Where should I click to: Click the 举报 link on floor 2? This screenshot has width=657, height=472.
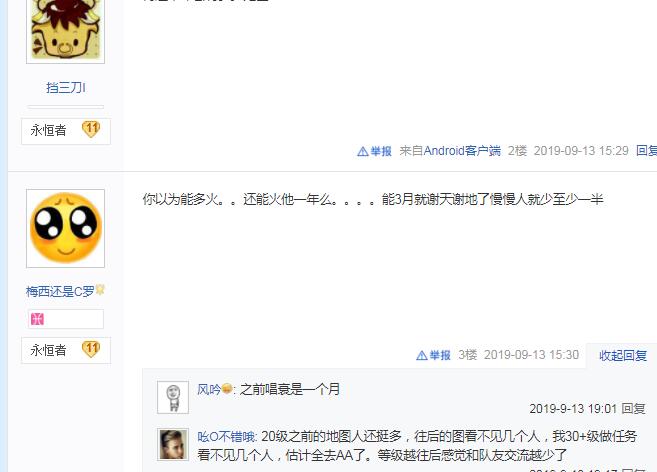pos(380,151)
